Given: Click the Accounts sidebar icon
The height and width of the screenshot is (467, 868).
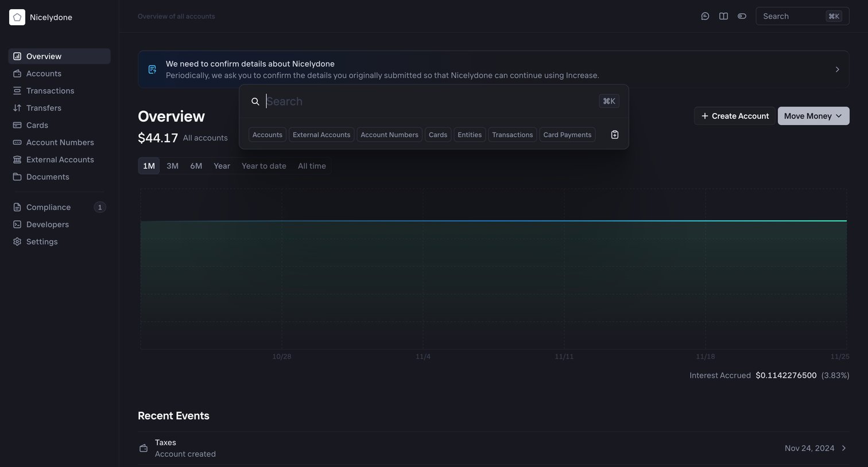Looking at the screenshot, I should [17, 73].
